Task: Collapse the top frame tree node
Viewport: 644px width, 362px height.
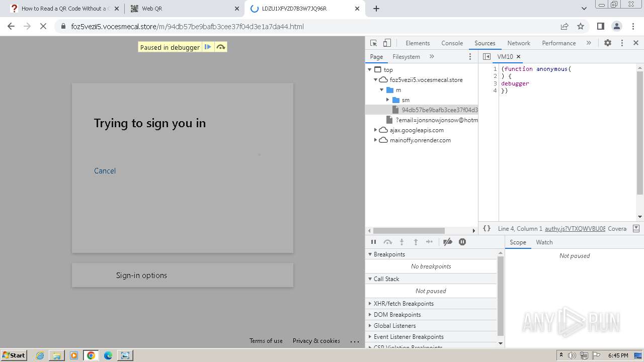Action: (370, 70)
